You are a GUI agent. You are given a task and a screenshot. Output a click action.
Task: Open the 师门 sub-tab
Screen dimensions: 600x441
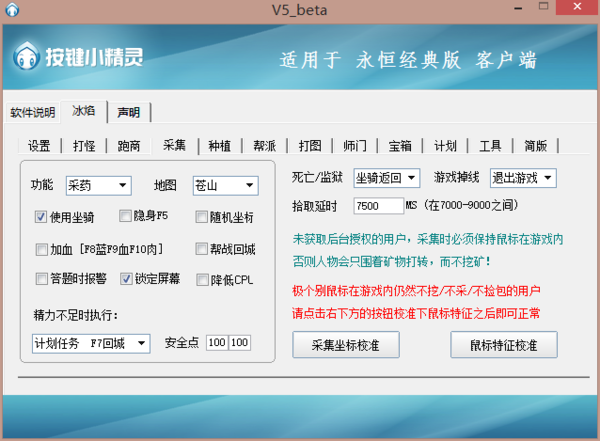pyautogui.click(x=355, y=146)
